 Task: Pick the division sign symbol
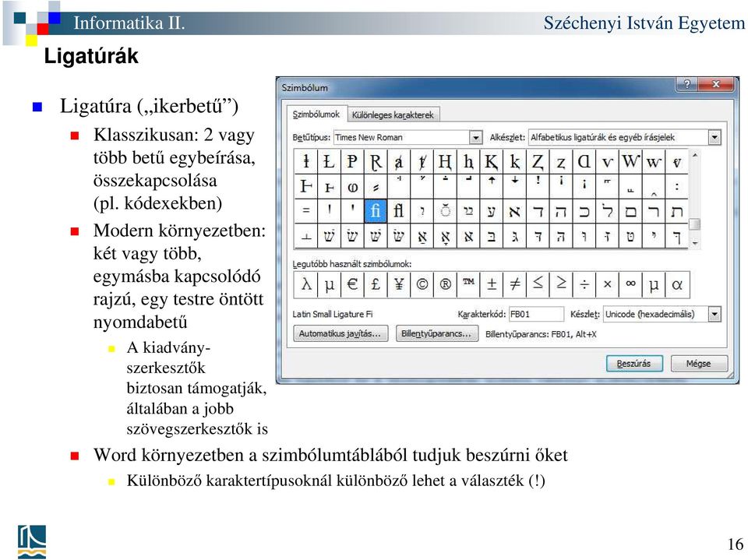coord(584,284)
